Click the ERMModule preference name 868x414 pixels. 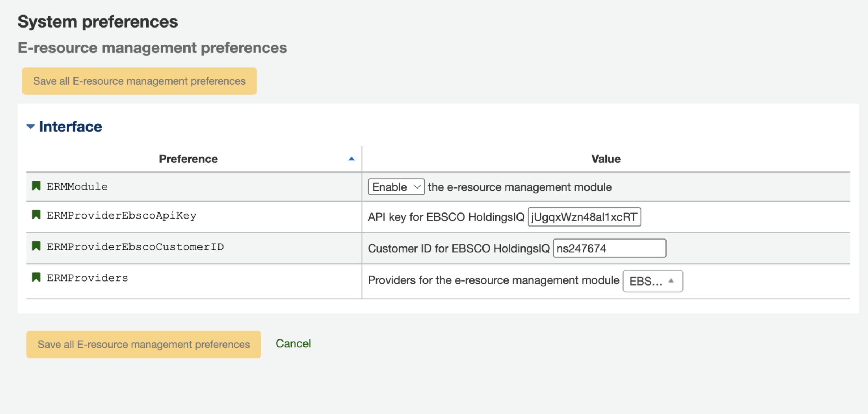pyautogui.click(x=77, y=187)
